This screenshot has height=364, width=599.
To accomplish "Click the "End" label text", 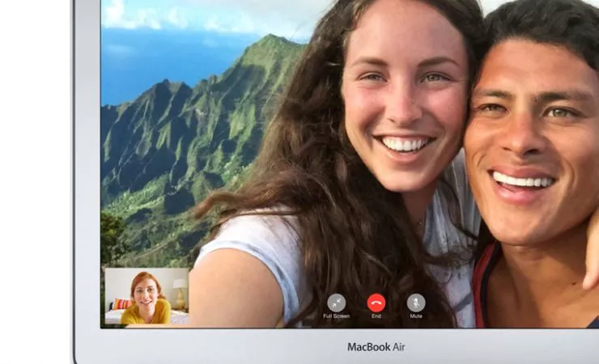I will (x=376, y=316).
